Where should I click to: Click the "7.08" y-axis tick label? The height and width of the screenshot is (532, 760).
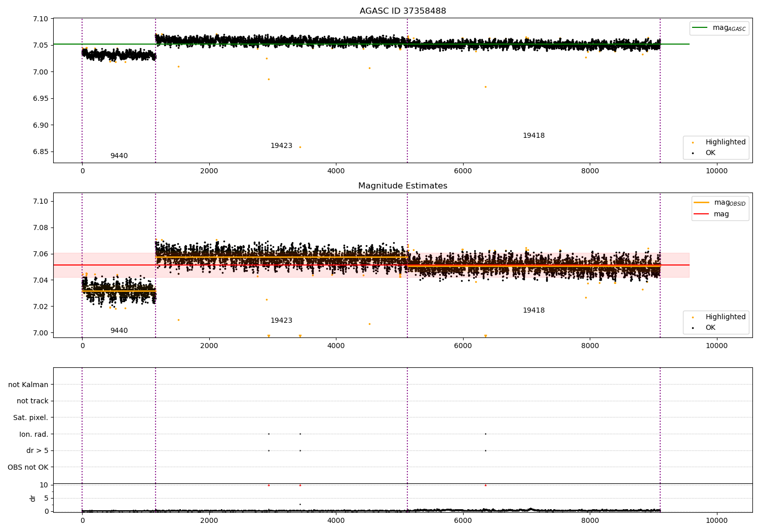point(41,227)
